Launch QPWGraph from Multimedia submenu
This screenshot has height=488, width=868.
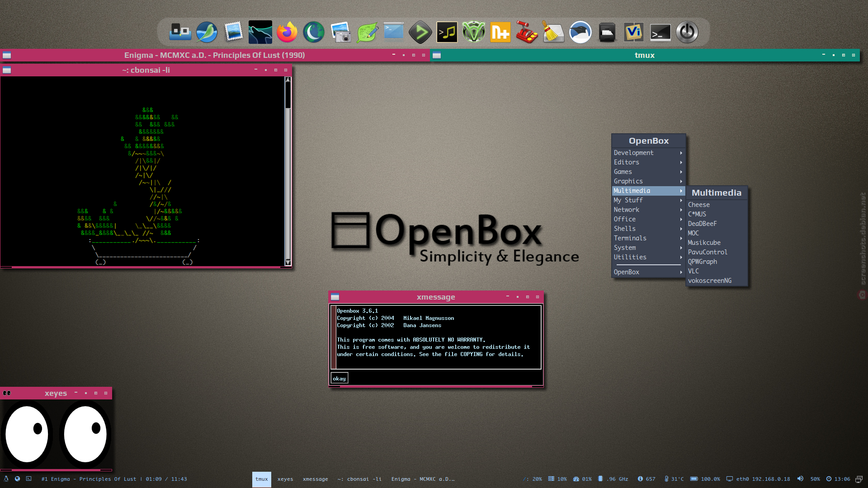coord(717,262)
